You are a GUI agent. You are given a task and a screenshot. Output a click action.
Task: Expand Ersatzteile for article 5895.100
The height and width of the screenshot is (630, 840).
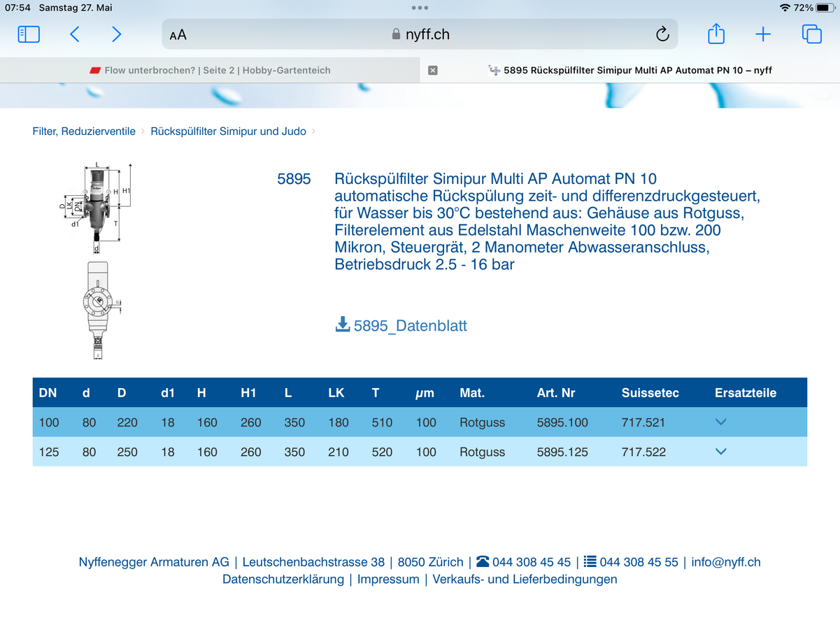(721, 422)
